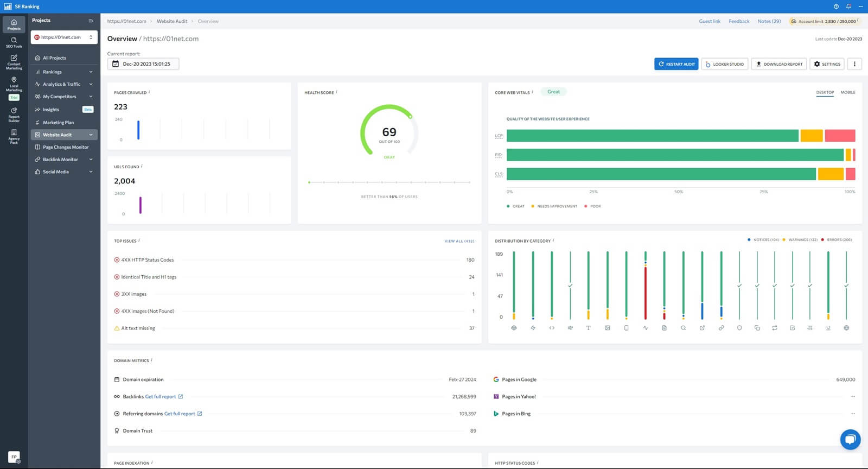Select the document page category icon
868x469 pixels.
coord(664,328)
